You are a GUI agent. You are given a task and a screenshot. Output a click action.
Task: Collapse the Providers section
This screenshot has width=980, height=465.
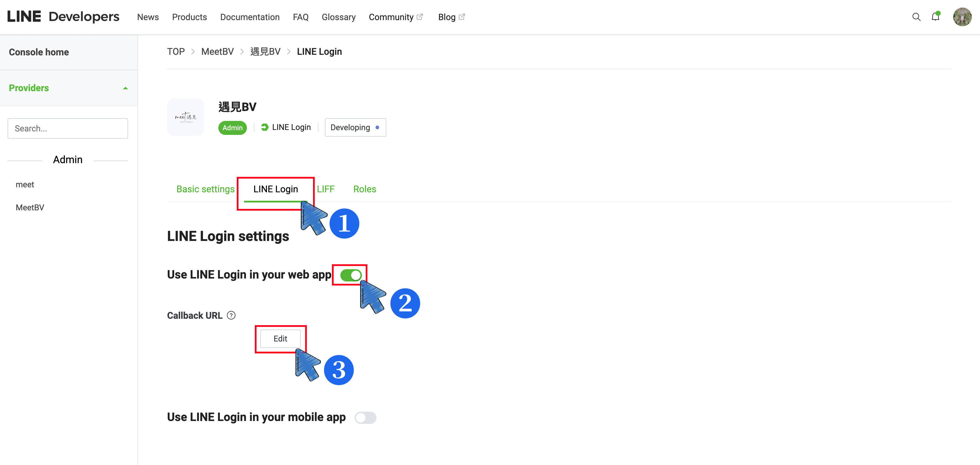pyautogui.click(x=125, y=88)
